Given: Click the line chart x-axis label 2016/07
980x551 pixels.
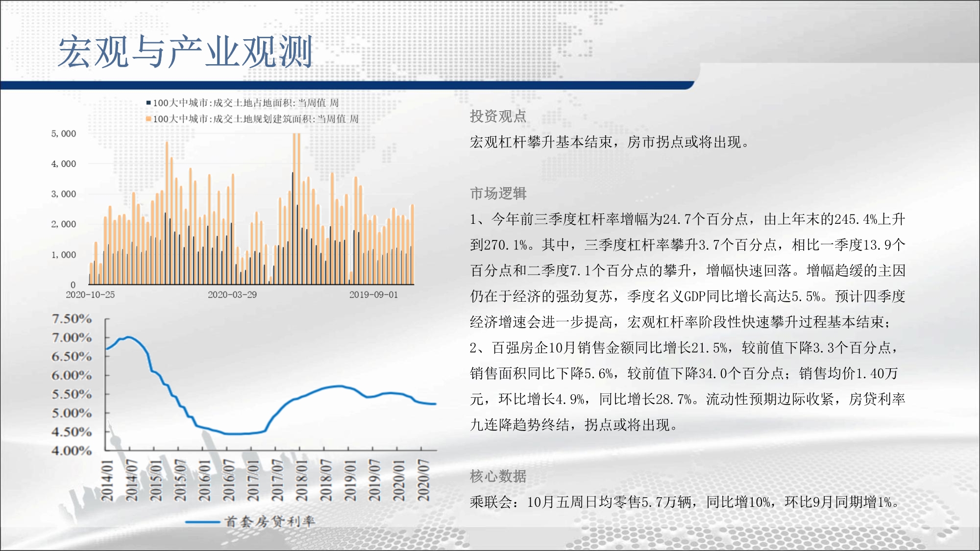Looking at the screenshot, I should pos(229,480).
